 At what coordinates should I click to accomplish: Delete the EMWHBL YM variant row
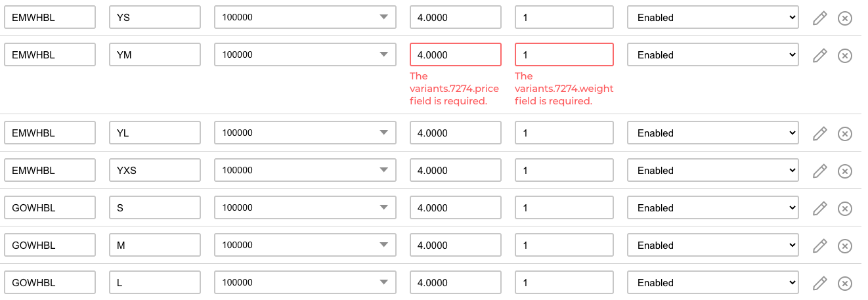[845, 55]
